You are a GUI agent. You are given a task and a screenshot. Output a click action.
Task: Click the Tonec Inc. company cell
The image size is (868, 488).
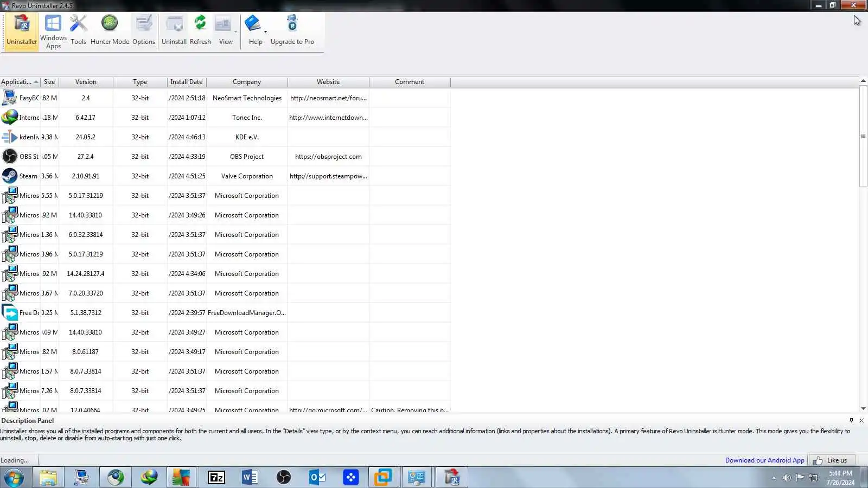click(247, 118)
